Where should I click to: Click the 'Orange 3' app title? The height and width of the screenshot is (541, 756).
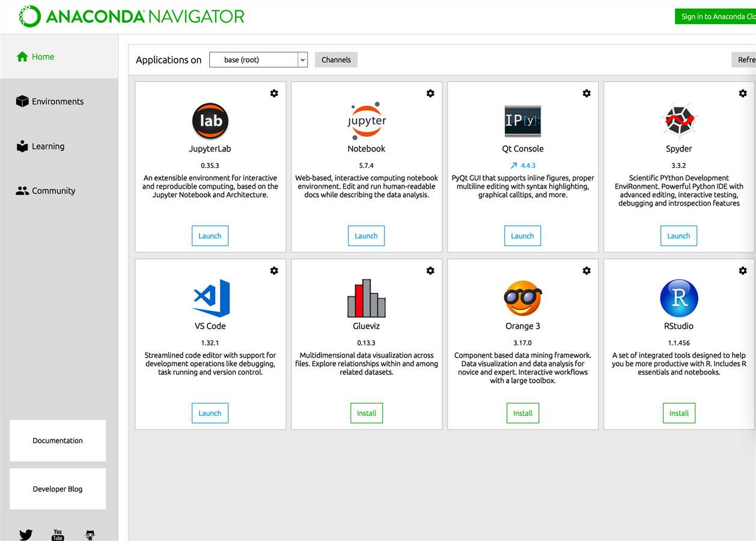(523, 326)
